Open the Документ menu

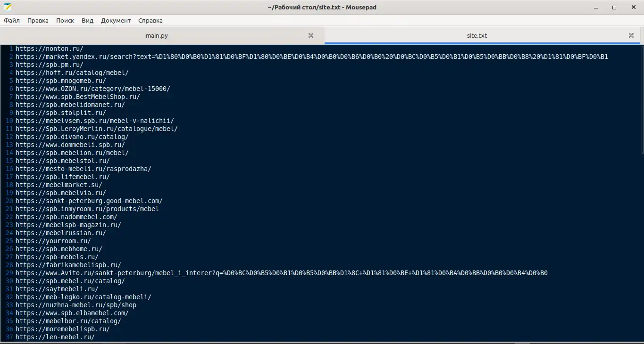point(116,20)
